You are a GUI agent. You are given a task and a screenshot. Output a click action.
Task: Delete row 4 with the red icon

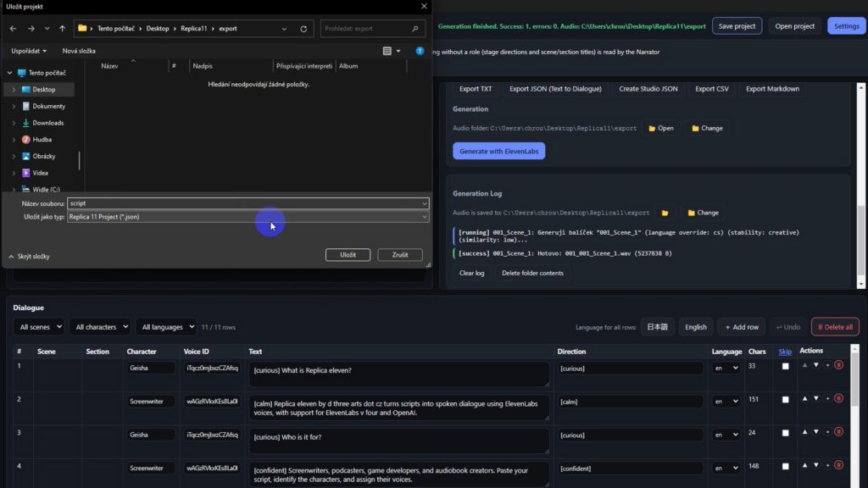click(838, 465)
